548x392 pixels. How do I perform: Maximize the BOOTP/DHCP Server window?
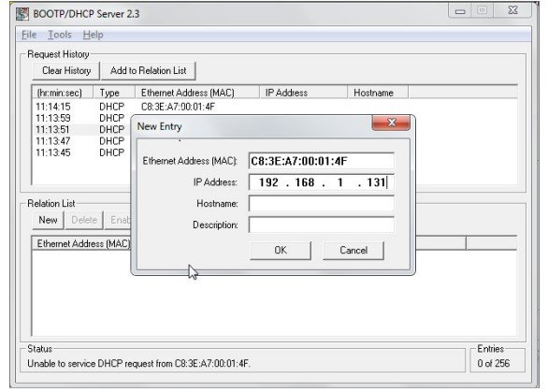482,11
